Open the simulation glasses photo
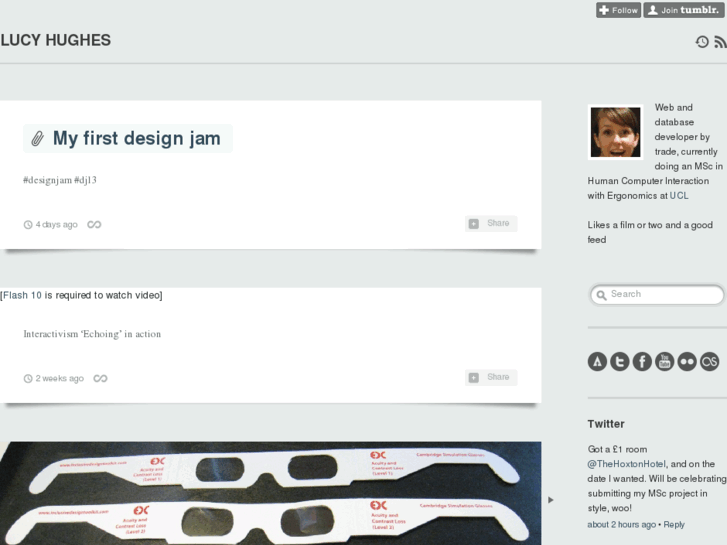 pos(270,493)
